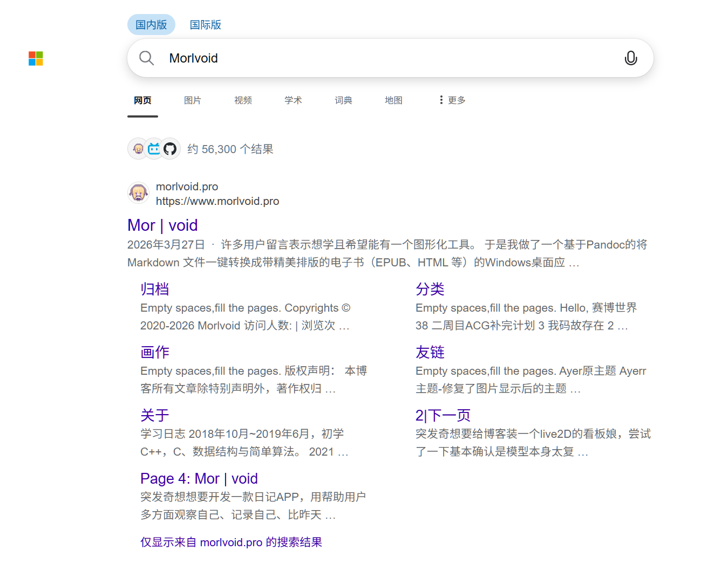728x564 pixels.
Task: Click the Bilibili icon beside result count
Action: pos(154,149)
